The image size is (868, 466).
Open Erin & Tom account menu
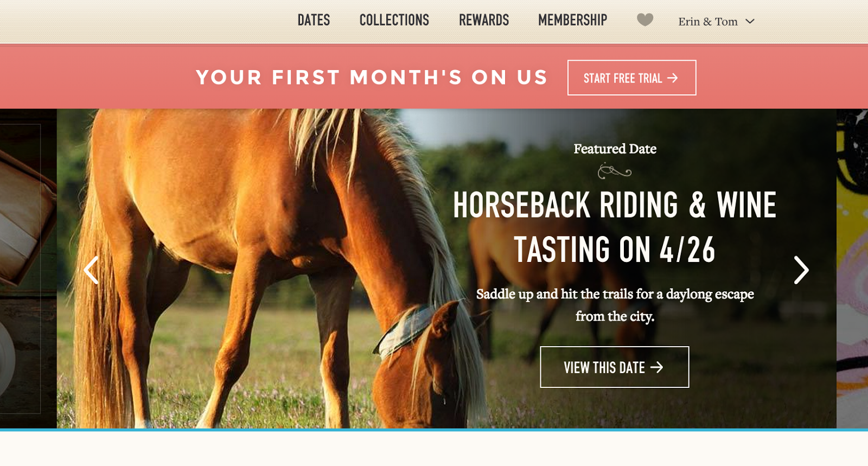(716, 21)
